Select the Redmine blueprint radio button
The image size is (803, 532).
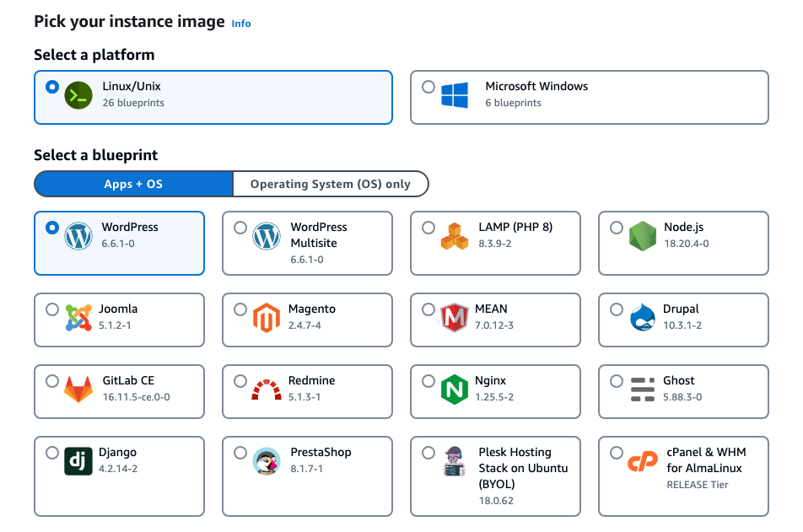[x=240, y=381]
